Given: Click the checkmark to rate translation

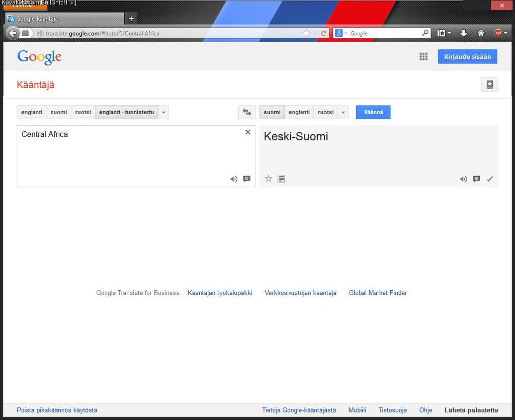Looking at the screenshot, I should 490,179.
